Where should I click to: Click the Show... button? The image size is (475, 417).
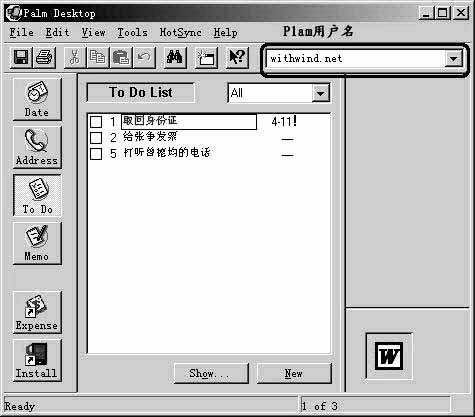pyautogui.click(x=211, y=373)
